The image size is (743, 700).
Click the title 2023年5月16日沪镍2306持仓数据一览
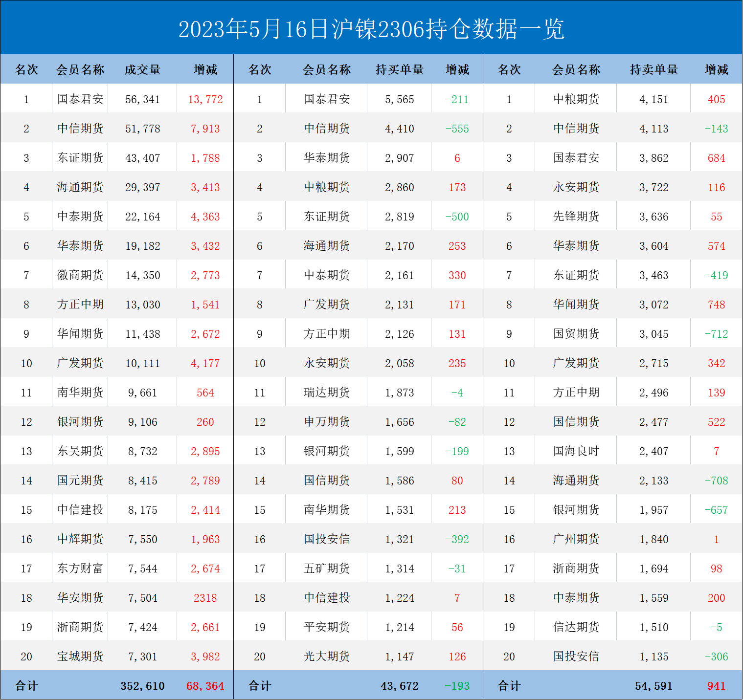(371, 29)
